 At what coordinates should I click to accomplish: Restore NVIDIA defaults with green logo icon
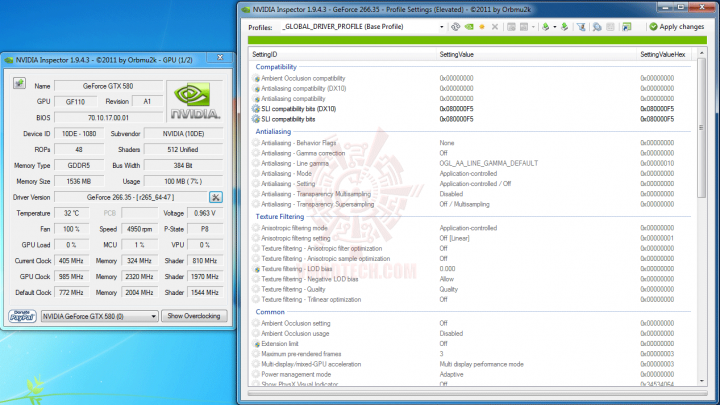tap(469, 27)
